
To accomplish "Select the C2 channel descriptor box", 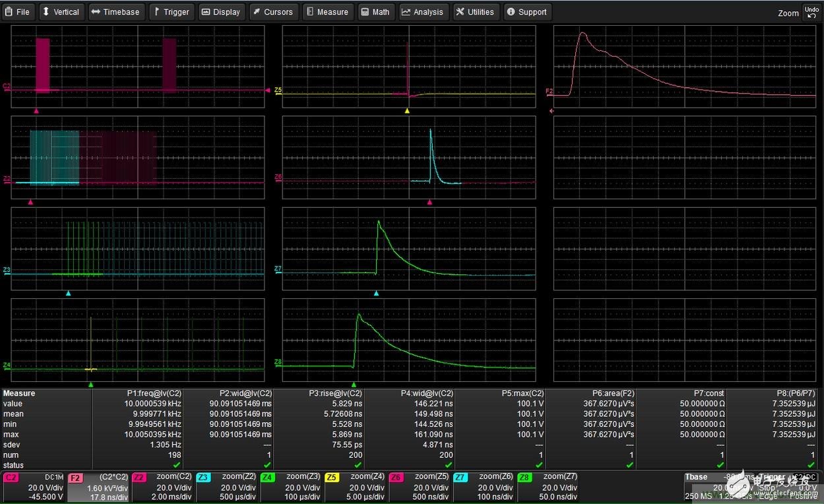I will (x=34, y=488).
